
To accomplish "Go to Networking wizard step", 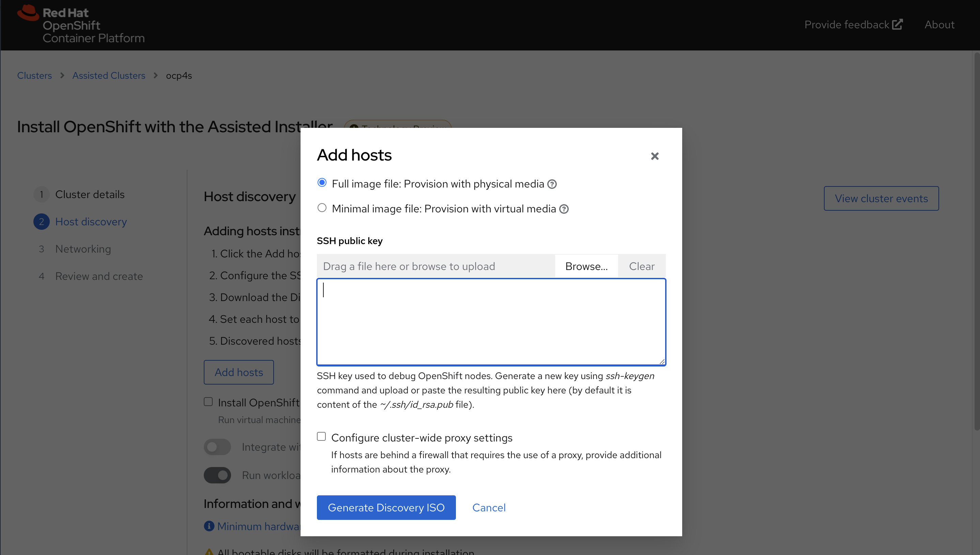I will click(x=83, y=249).
